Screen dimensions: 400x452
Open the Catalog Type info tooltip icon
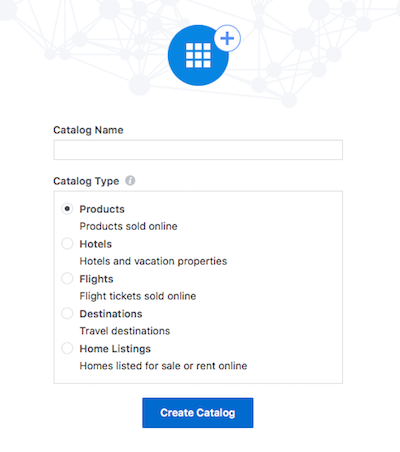point(130,181)
